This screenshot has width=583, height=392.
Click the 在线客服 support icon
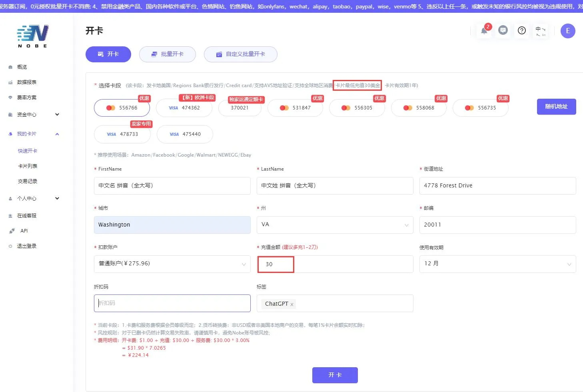[x=10, y=216]
